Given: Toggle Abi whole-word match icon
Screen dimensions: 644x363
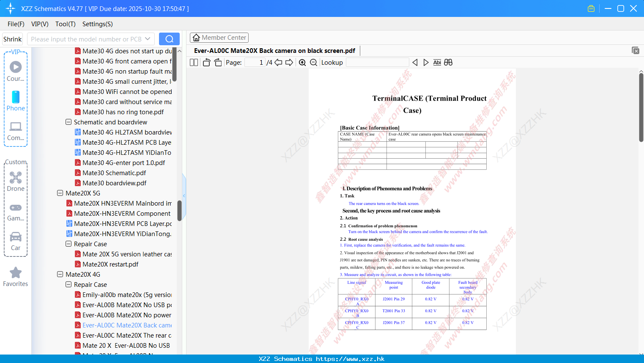Looking at the screenshot, I should pos(437,62).
